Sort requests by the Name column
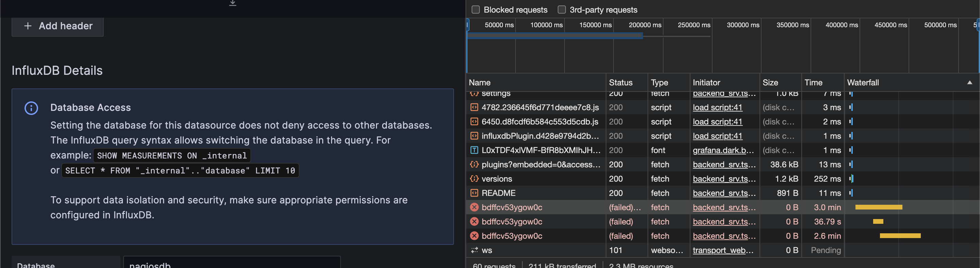The width and height of the screenshot is (980, 268). pos(479,83)
